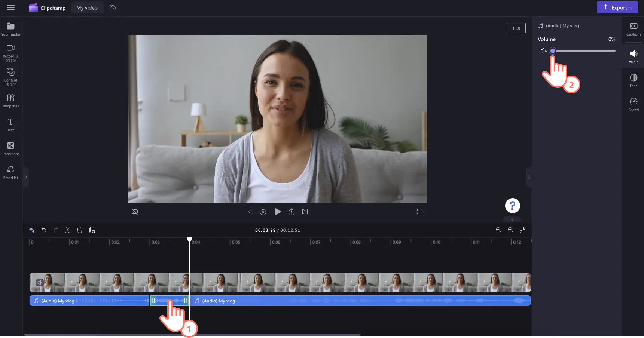Screen dimensions: 644x338
Task: Click the Clipchamp logo
Action: point(47,8)
